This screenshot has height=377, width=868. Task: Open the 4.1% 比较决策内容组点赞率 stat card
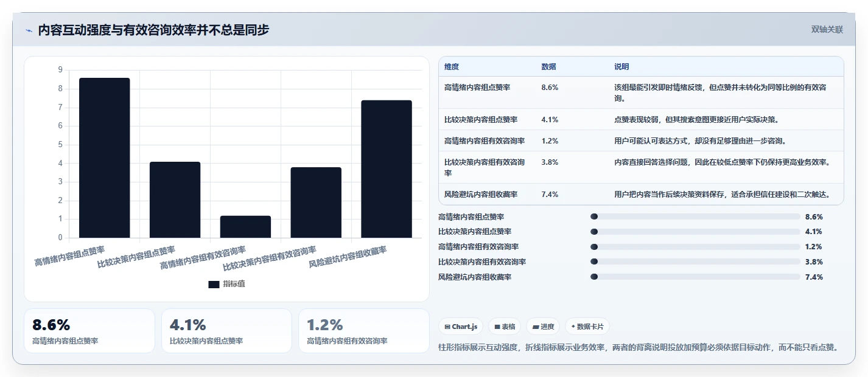click(x=226, y=331)
